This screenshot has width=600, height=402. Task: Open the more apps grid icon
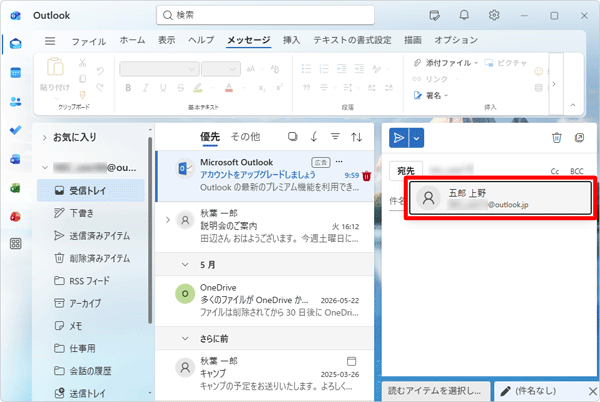click(15, 244)
